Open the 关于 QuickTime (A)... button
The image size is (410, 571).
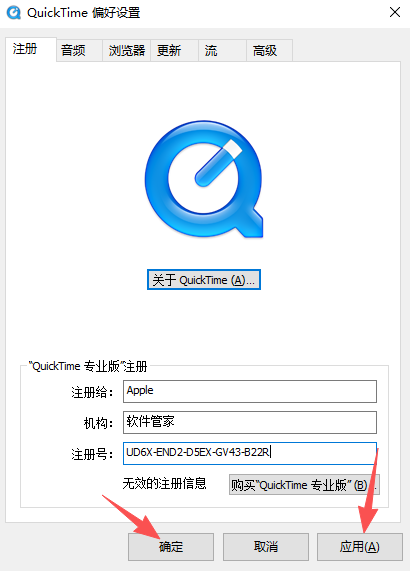click(x=204, y=280)
